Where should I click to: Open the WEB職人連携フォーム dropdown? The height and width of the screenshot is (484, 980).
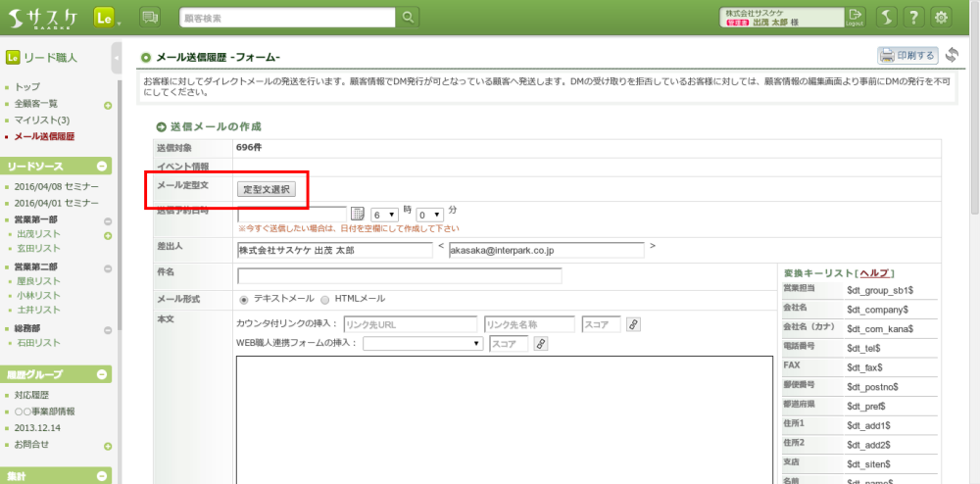pyautogui.click(x=423, y=343)
